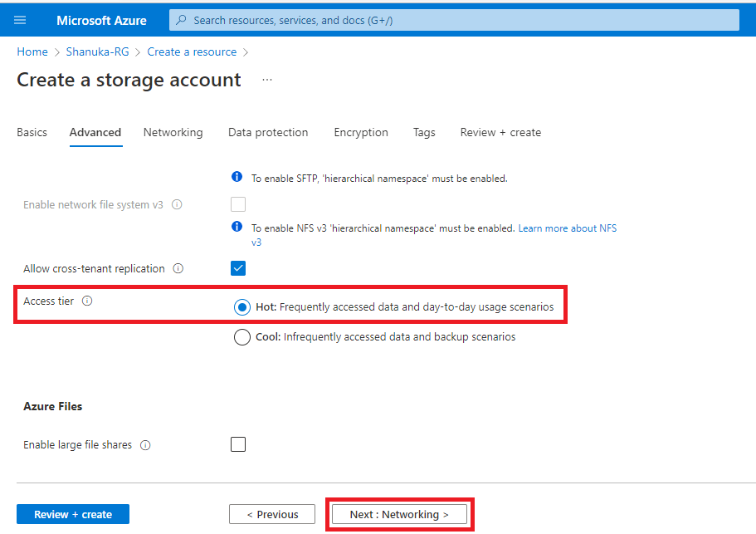
Task: Click the info icon beside Enable network file system v3
Action: pos(177,204)
